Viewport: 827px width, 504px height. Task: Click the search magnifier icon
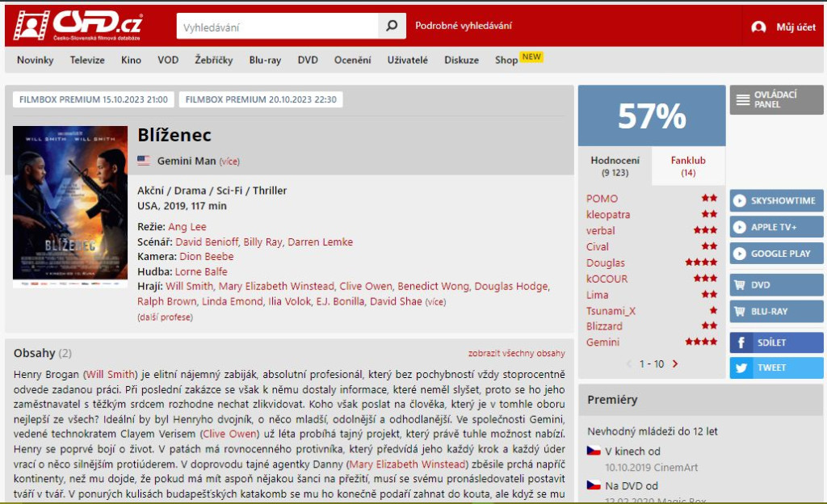coord(392,25)
